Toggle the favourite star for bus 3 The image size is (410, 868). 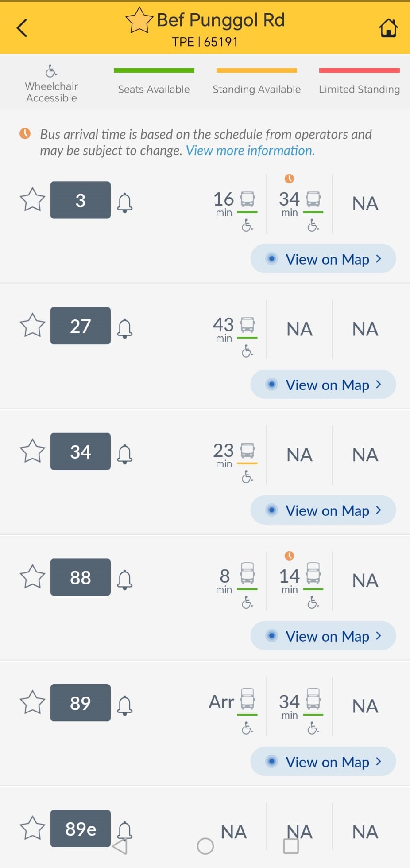pos(33,200)
